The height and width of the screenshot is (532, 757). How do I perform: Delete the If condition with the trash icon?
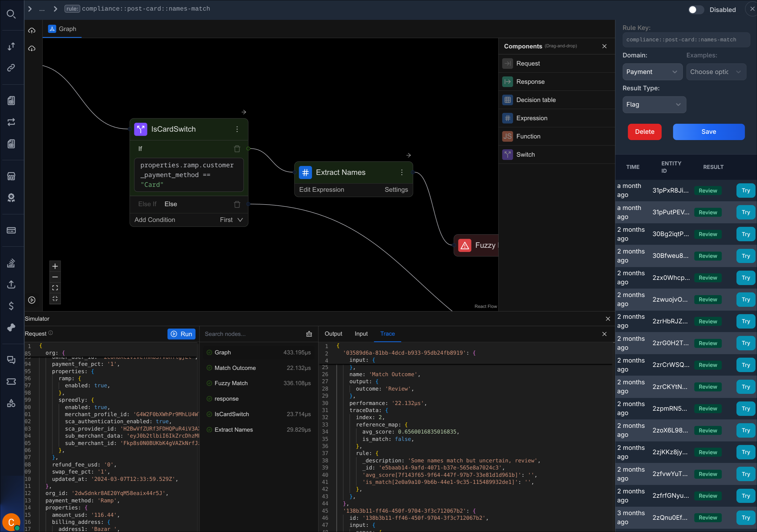pos(237,149)
